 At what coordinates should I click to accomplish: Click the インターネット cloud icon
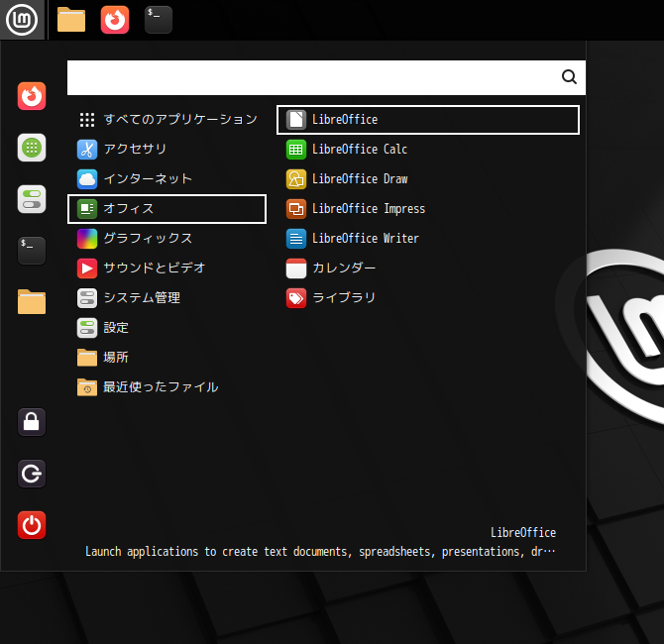pos(87,179)
